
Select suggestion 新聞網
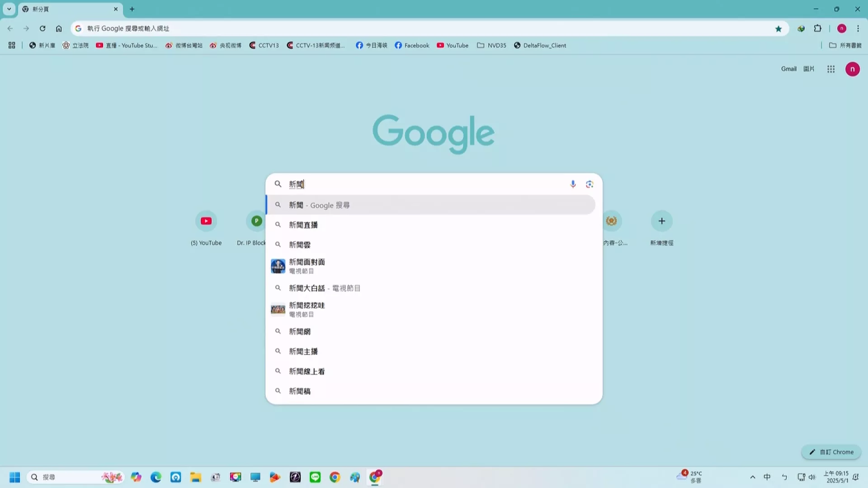(431, 331)
